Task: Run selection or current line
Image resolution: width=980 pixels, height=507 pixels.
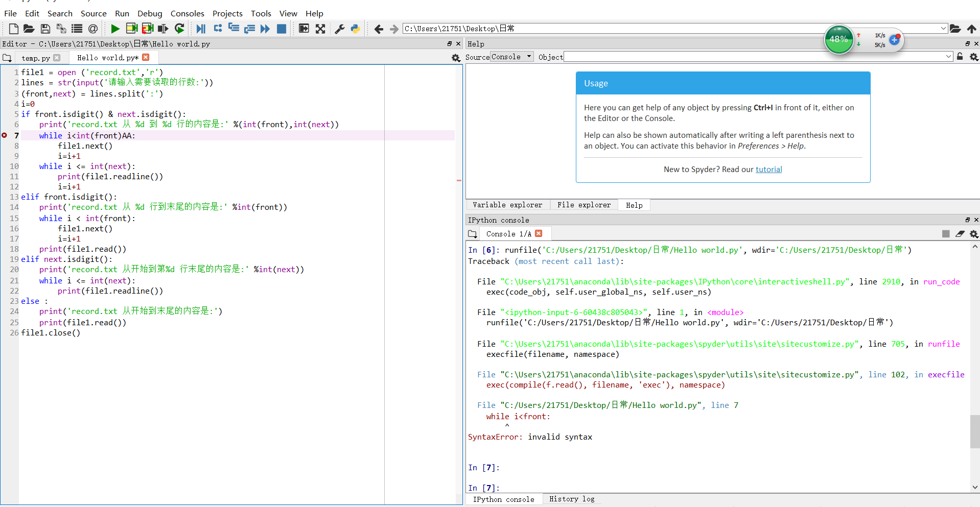Action: tap(163, 29)
